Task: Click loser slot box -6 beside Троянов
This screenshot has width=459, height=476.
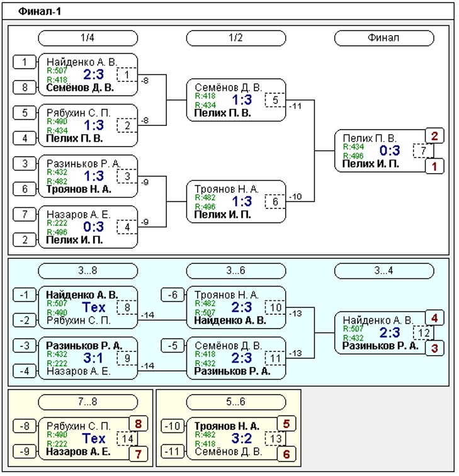Action: coord(173,295)
